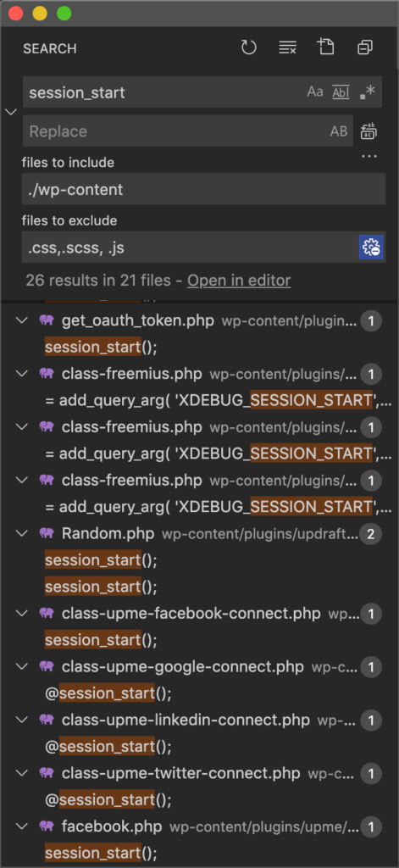The image size is (399, 868).
Task: Refresh the search results
Action: 249,47
